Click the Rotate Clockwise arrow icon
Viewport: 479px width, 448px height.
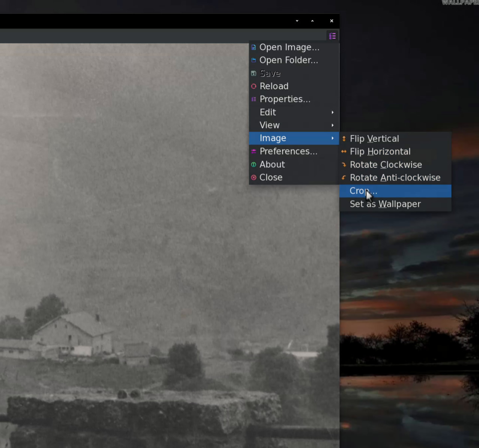344,165
